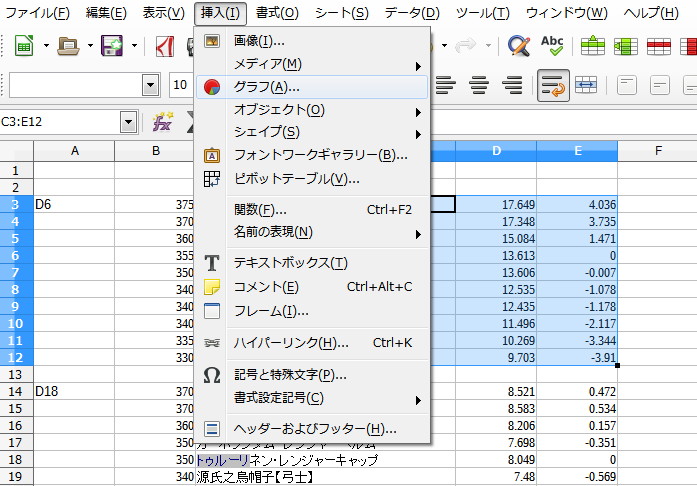Click the Spelling check Abc icon

point(552,45)
